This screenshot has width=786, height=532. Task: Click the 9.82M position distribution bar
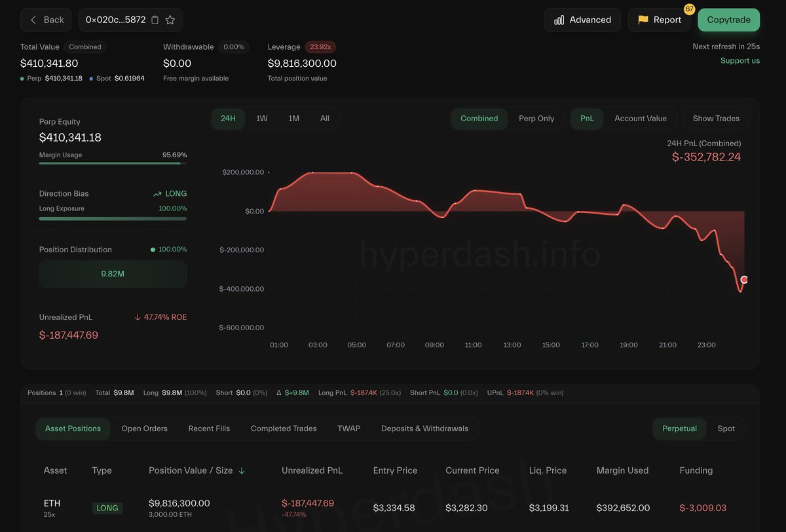[113, 274]
